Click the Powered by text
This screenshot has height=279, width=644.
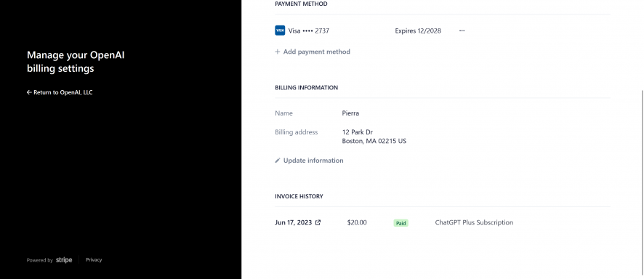coord(40,260)
